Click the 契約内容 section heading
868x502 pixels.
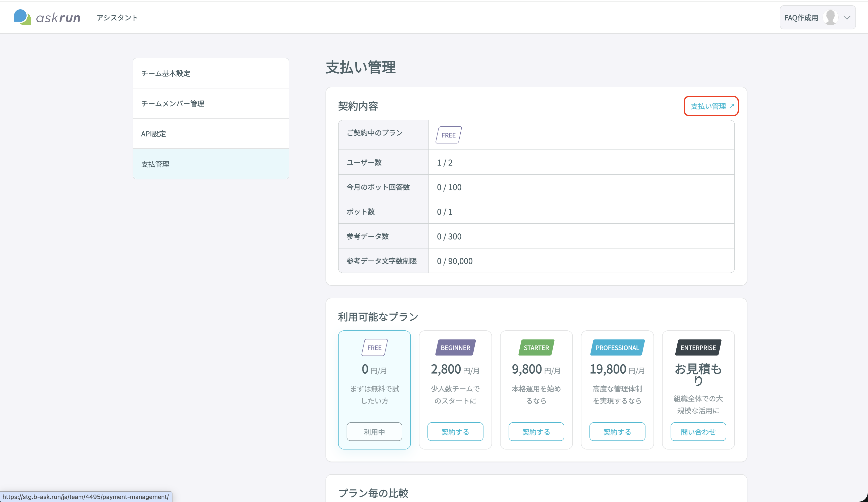[358, 106]
